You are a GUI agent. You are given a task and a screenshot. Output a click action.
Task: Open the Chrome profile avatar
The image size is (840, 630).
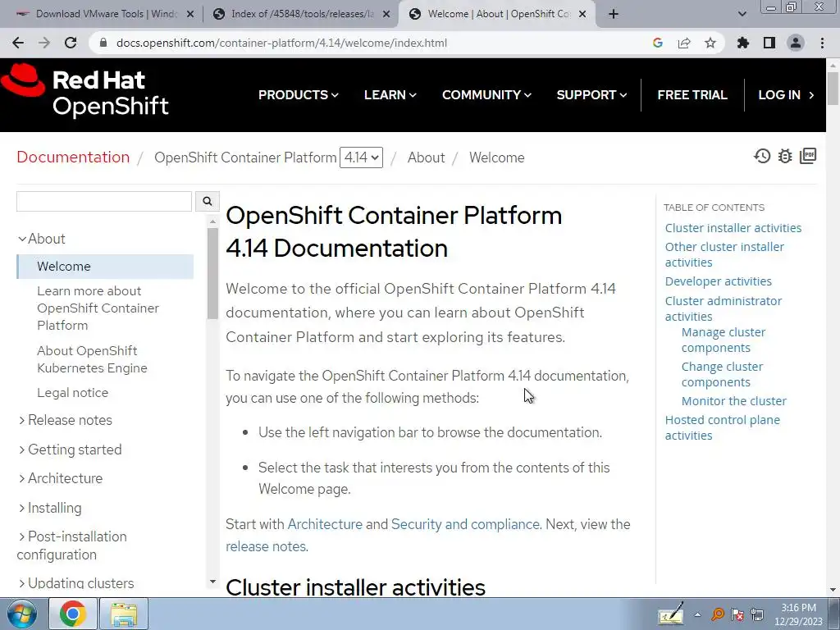(796, 43)
